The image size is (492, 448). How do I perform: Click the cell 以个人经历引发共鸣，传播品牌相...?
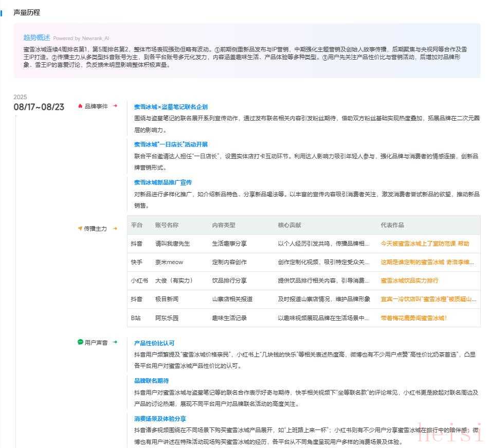(x=324, y=244)
